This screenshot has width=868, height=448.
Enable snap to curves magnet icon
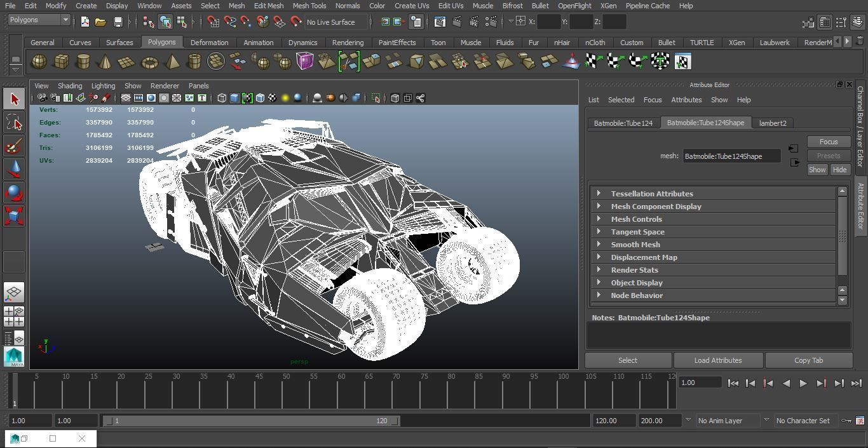coord(229,22)
